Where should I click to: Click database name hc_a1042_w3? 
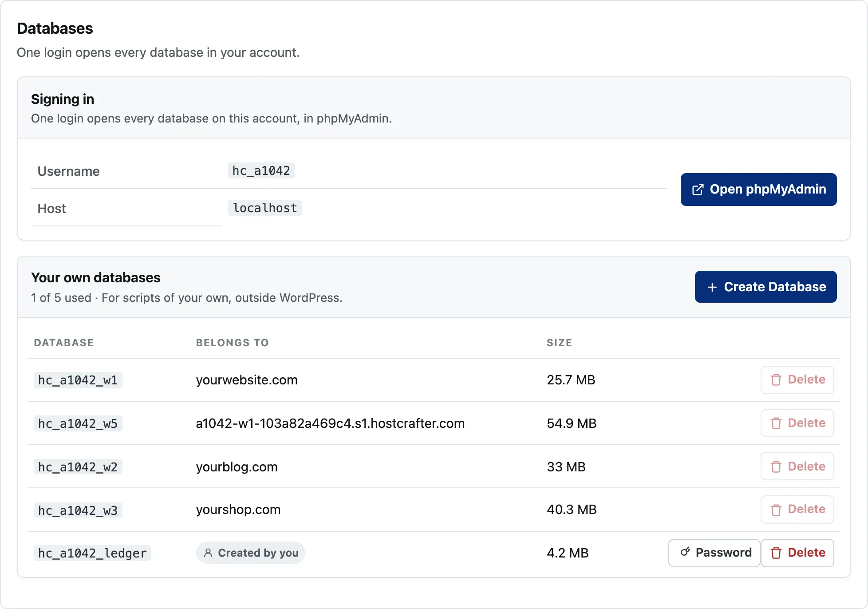(x=78, y=511)
